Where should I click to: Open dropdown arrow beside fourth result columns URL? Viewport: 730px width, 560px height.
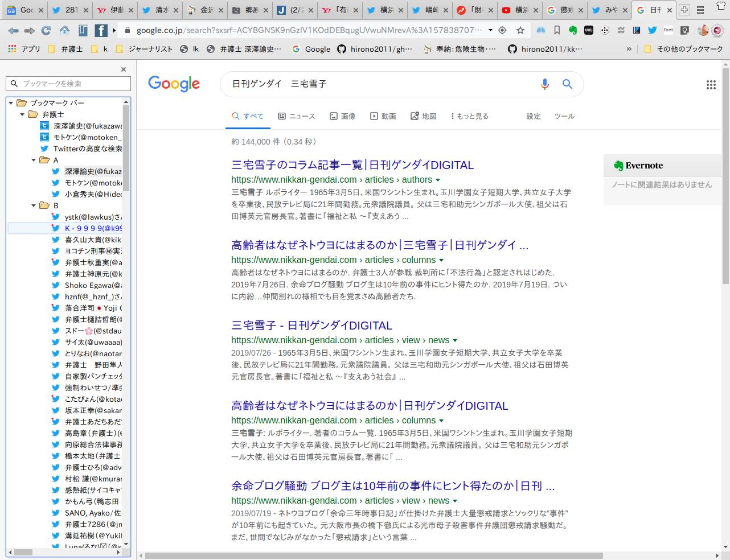tap(441, 421)
